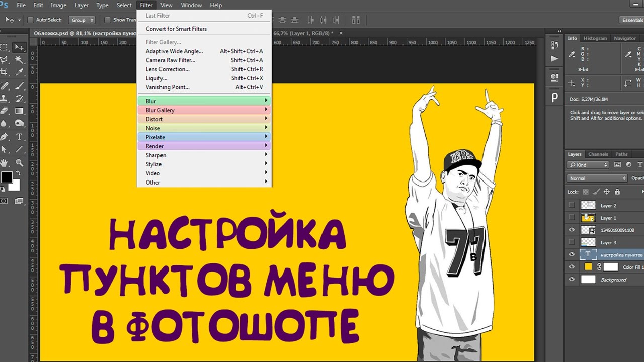Open the layer filter Kind dropdown

click(x=588, y=165)
